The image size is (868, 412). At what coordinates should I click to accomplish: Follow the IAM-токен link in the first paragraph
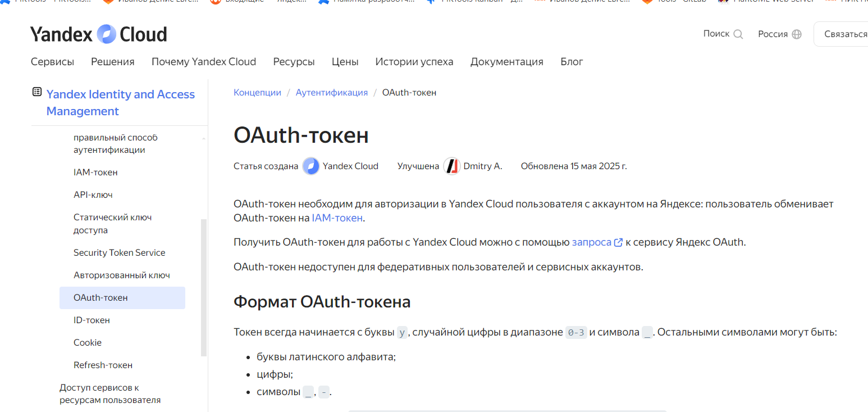(x=337, y=218)
